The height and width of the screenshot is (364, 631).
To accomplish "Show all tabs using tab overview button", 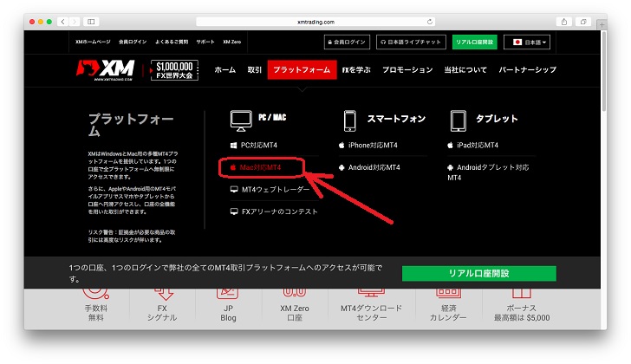I will pos(583,22).
